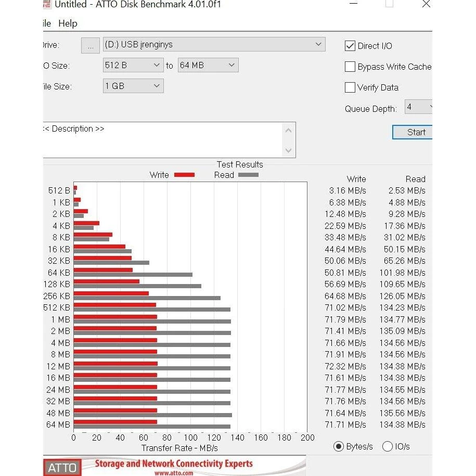The width and height of the screenshot is (476, 476).
Task: Open the www.atto.com banner link
Action: pos(174,473)
